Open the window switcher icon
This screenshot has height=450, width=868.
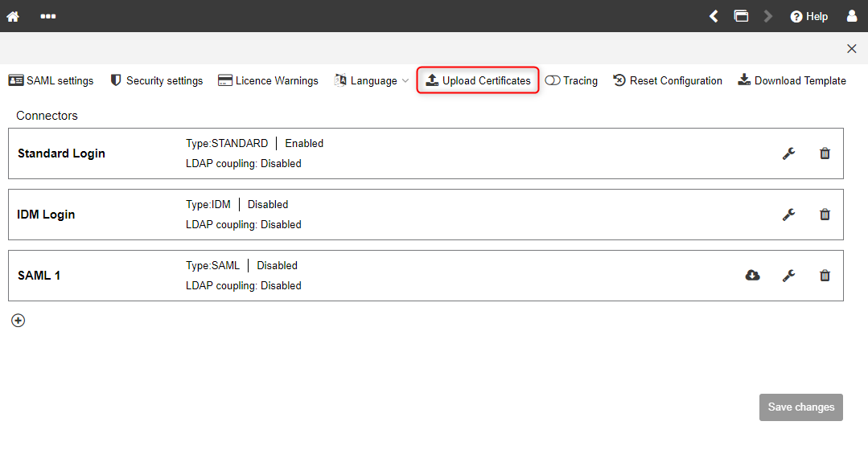[741, 16]
